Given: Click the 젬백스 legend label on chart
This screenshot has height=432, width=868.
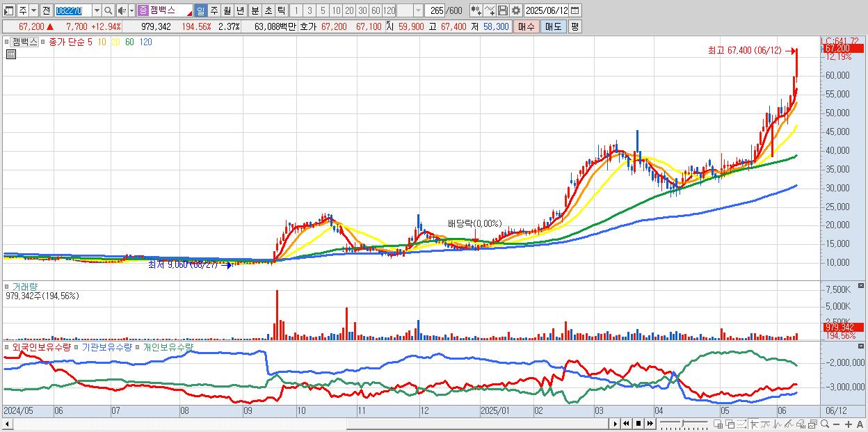Looking at the screenshot, I should pos(24,42).
